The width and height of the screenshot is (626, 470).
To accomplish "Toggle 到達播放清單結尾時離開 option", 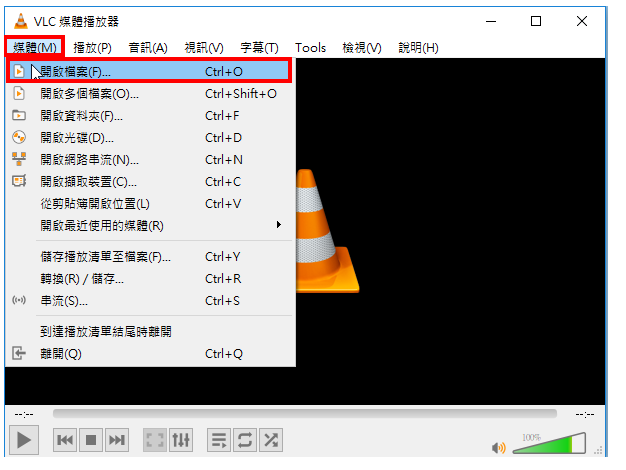I will coord(150,331).
